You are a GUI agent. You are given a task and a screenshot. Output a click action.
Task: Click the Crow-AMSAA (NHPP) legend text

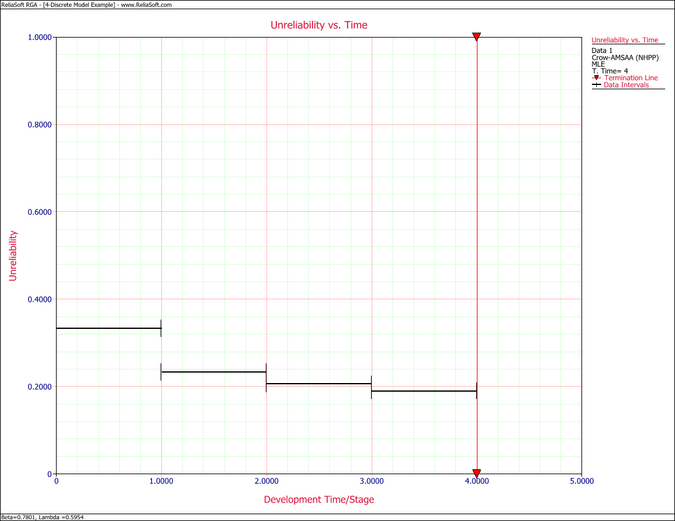point(618,56)
